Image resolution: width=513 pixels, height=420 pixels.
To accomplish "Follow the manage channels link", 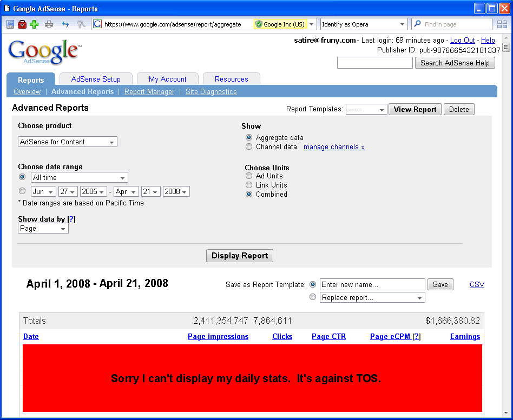I will 334,146.
